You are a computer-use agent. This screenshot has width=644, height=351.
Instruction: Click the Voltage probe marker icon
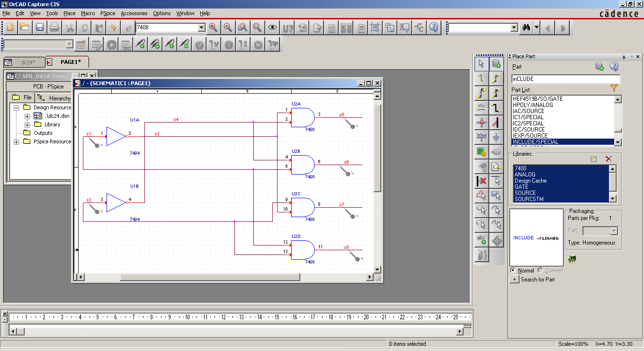[x=141, y=45]
